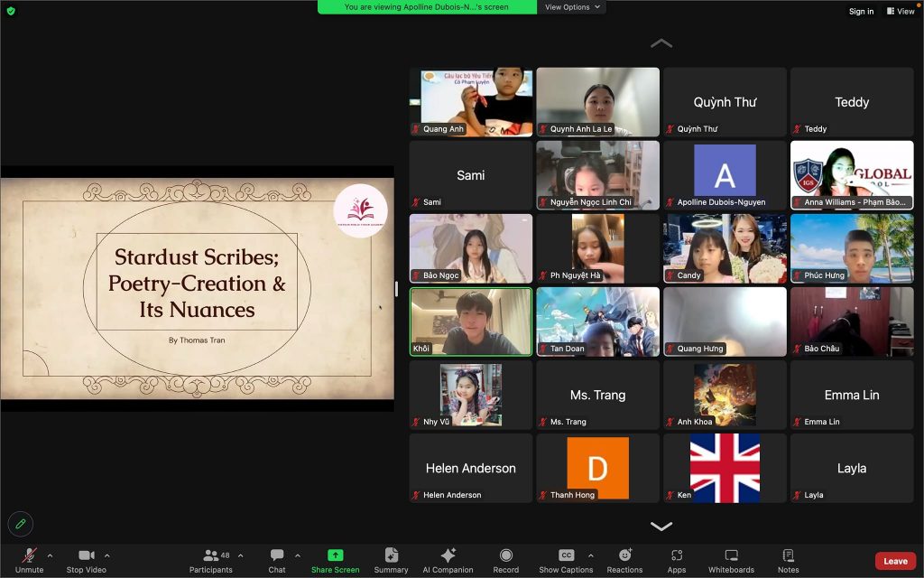Unmute the microphone
The image size is (924, 578).
(x=29, y=559)
